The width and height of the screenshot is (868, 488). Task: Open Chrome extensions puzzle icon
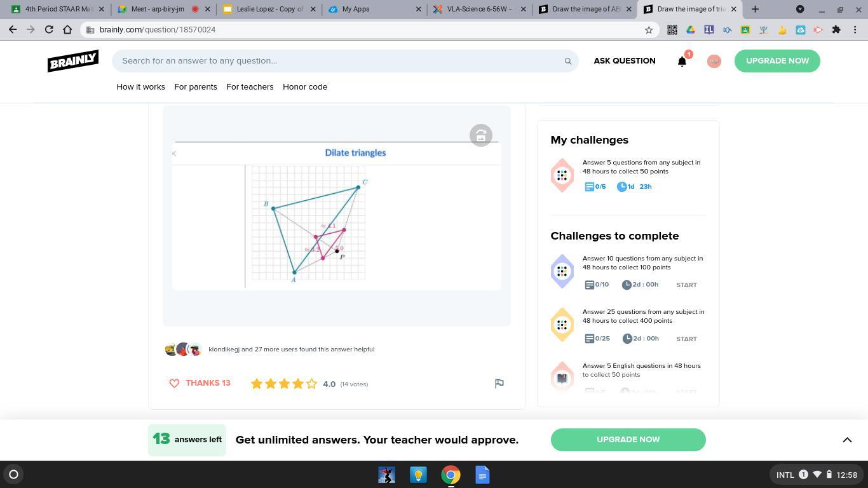click(x=836, y=30)
